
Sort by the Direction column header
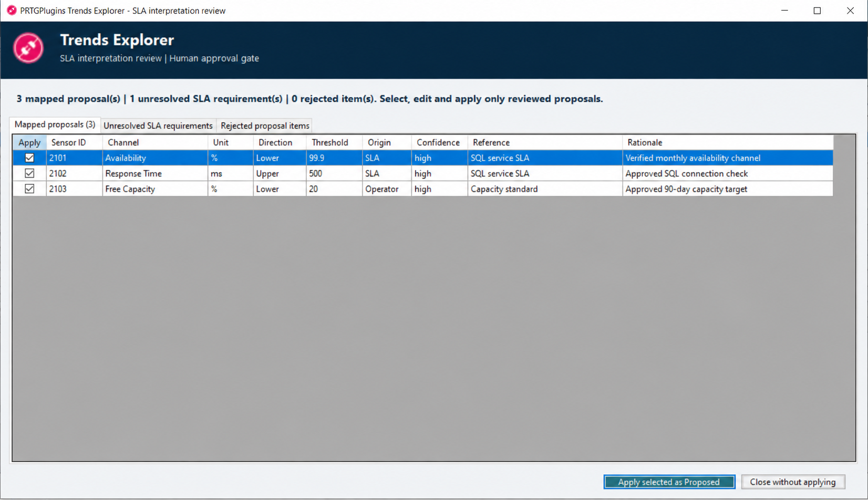coord(280,142)
